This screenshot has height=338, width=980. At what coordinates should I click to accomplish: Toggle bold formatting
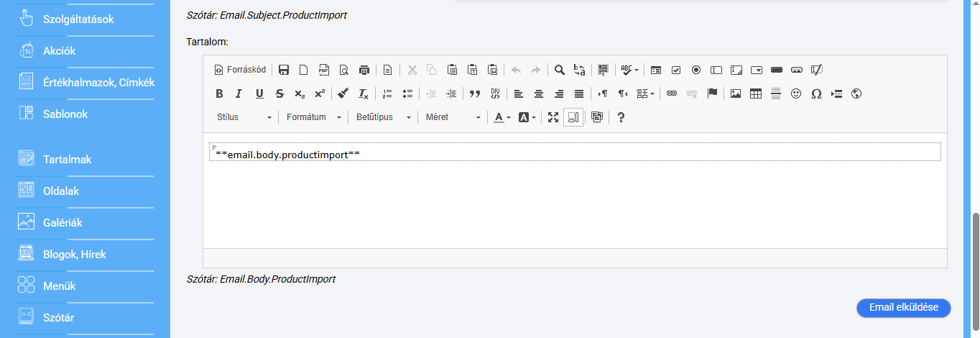coord(219,93)
